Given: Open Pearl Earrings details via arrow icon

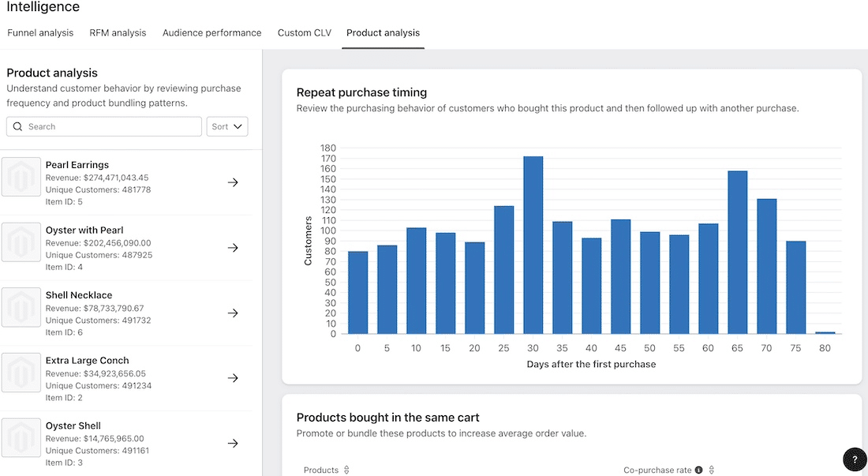Looking at the screenshot, I should point(233,182).
